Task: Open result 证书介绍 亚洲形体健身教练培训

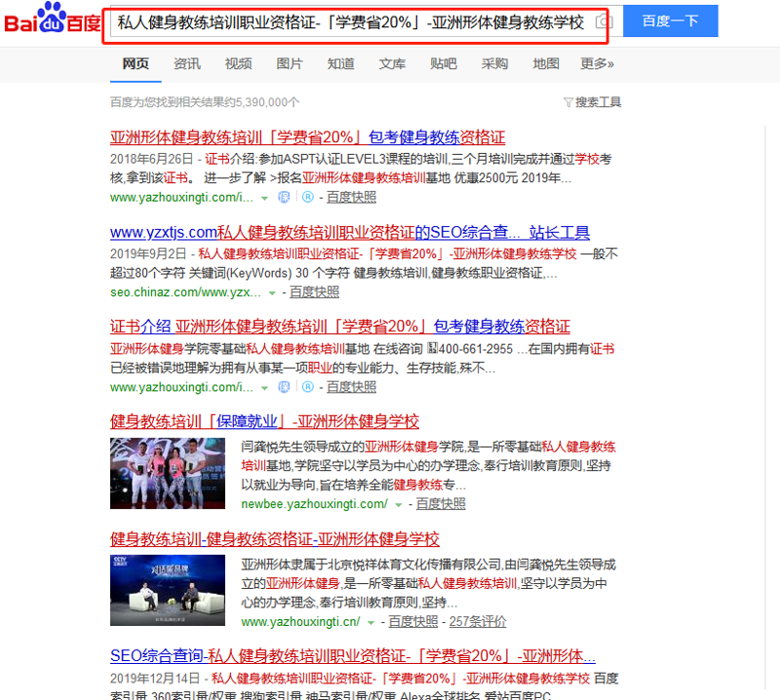Action: pos(339,327)
